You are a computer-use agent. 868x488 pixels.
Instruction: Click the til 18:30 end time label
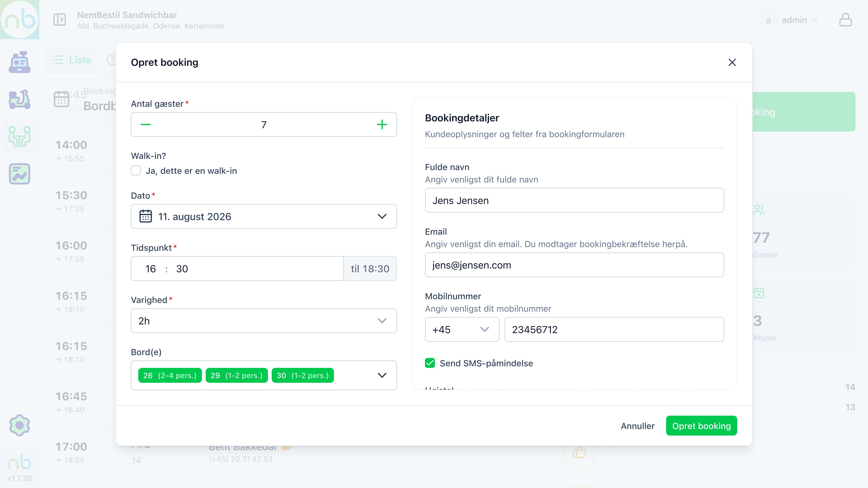[x=370, y=269]
